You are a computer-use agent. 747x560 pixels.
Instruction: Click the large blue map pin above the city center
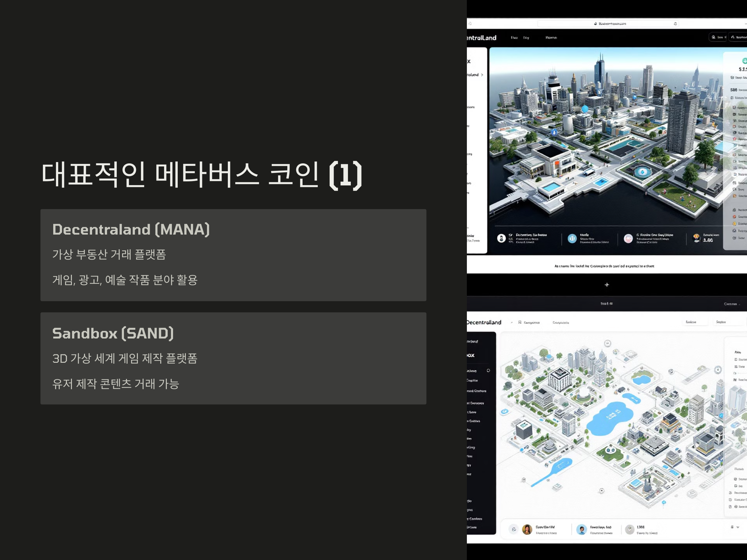(585, 109)
